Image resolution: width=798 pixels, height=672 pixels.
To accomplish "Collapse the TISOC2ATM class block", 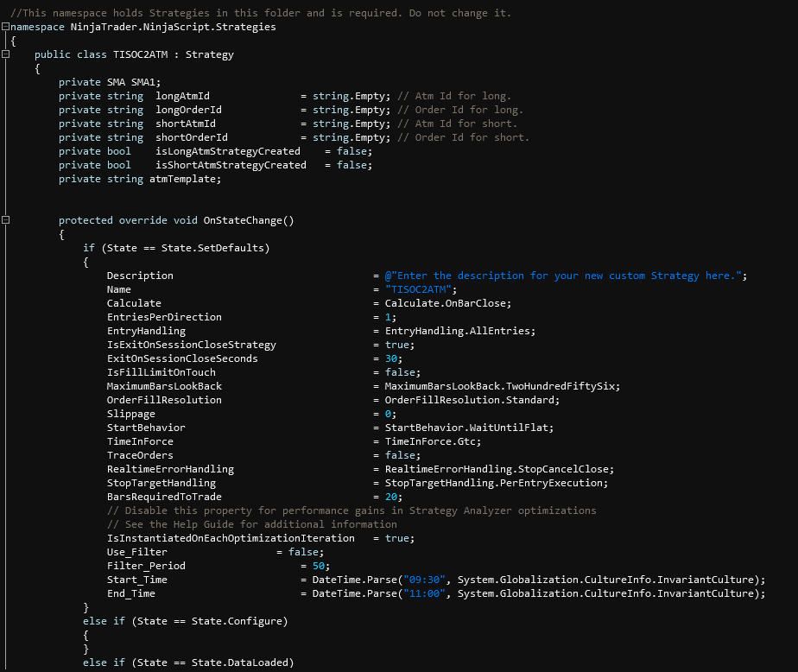I will [5, 54].
